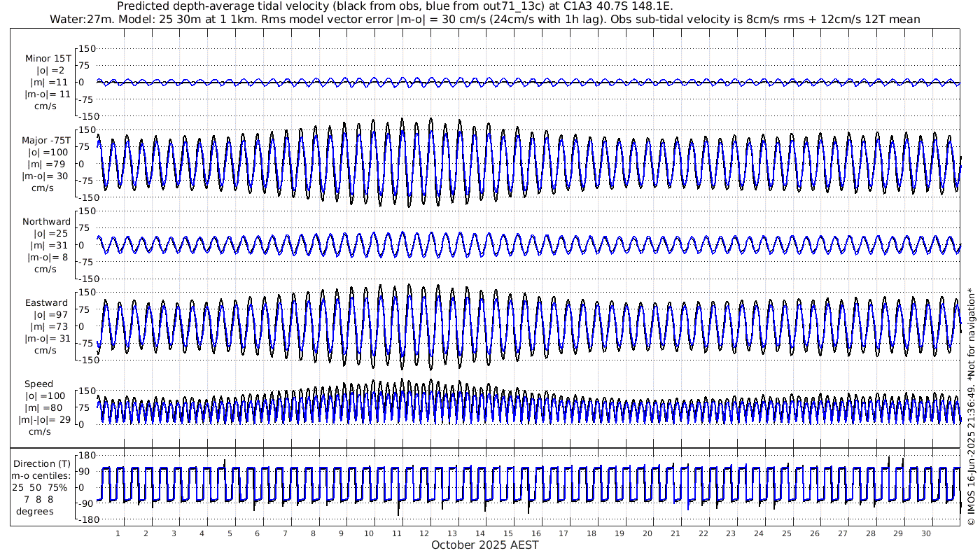Click the plot title text at top
980x560 pixels.
tap(395, 6)
